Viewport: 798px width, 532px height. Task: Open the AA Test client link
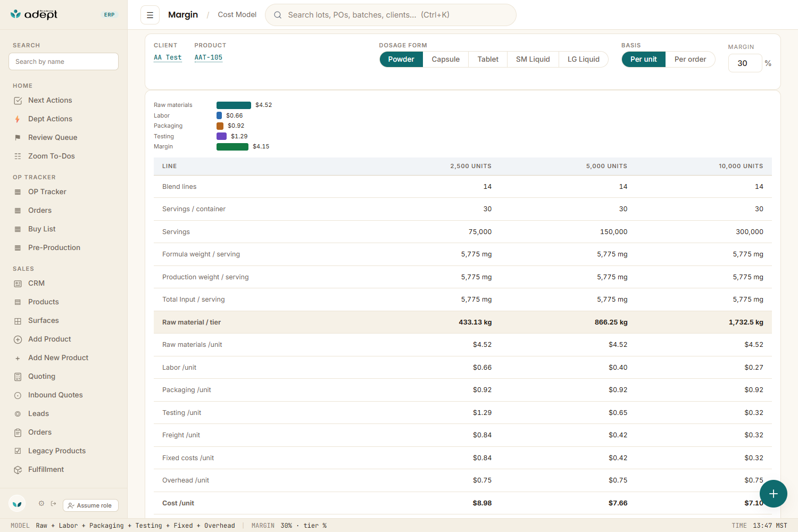[168, 57]
